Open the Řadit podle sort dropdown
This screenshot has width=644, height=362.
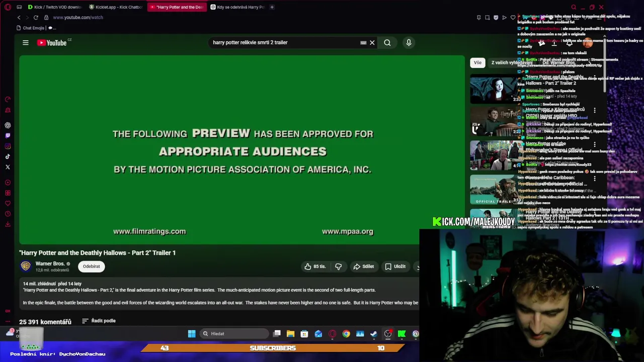click(99, 321)
